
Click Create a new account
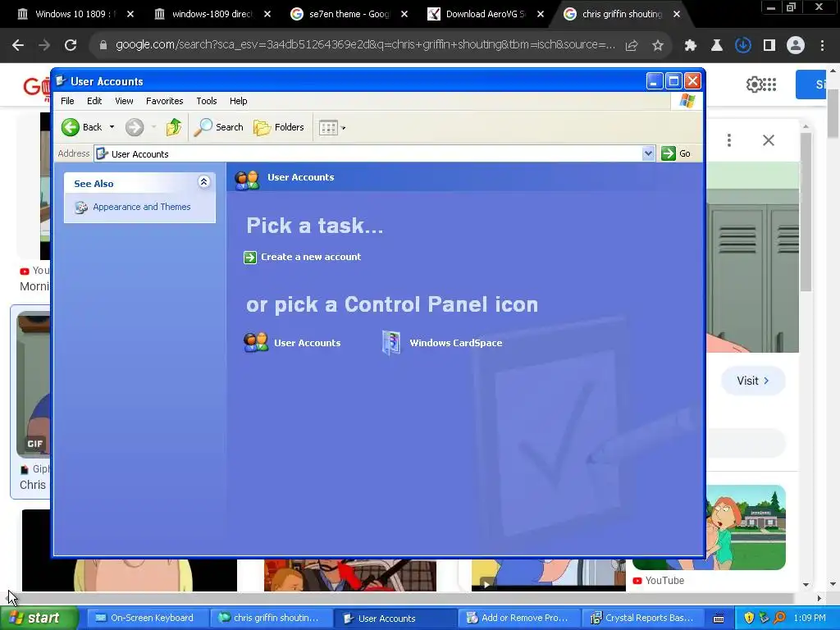[311, 257]
